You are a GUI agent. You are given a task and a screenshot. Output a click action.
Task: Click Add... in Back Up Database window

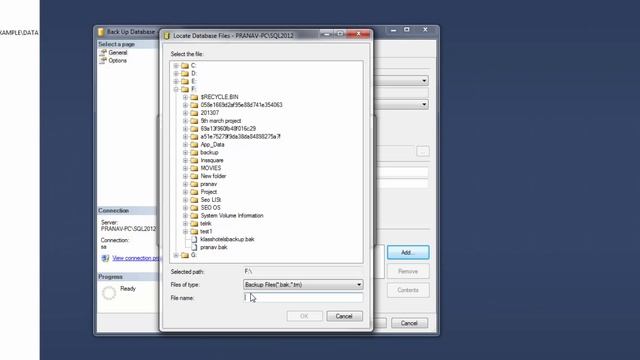(x=408, y=253)
